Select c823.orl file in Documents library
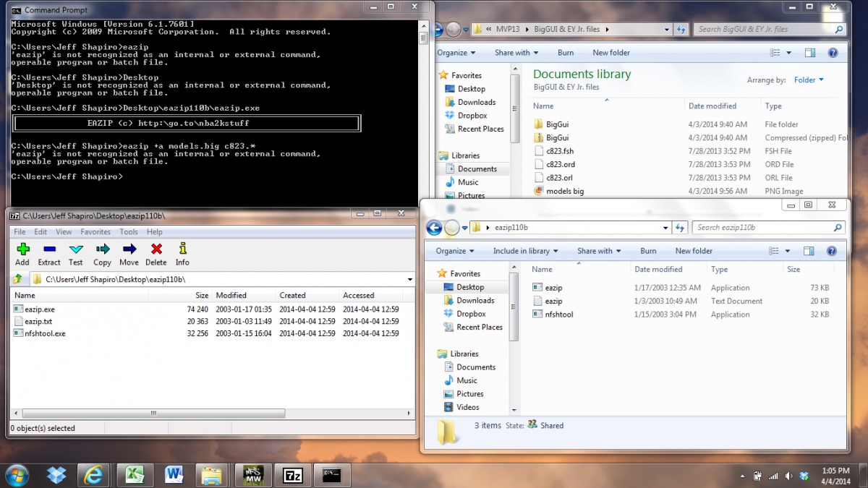This screenshot has width=868, height=488. coord(560,178)
